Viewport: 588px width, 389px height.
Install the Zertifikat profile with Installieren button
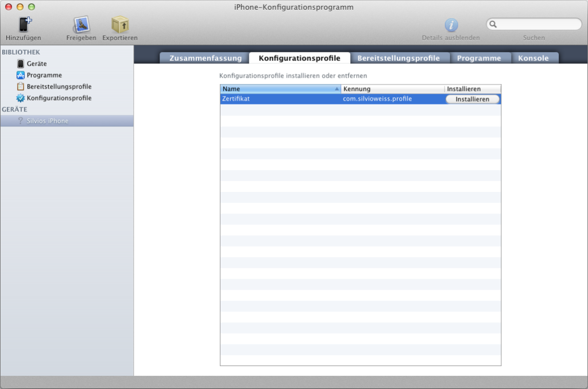(x=473, y=99)
